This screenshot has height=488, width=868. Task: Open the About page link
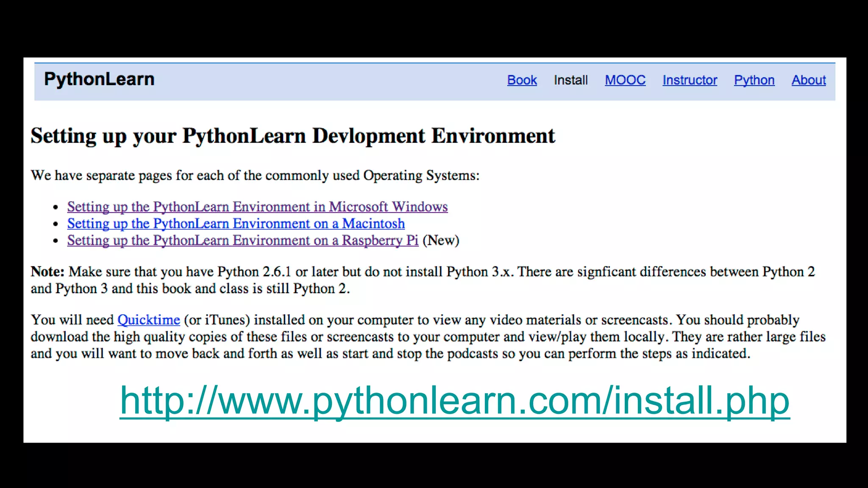coord(809,80)
